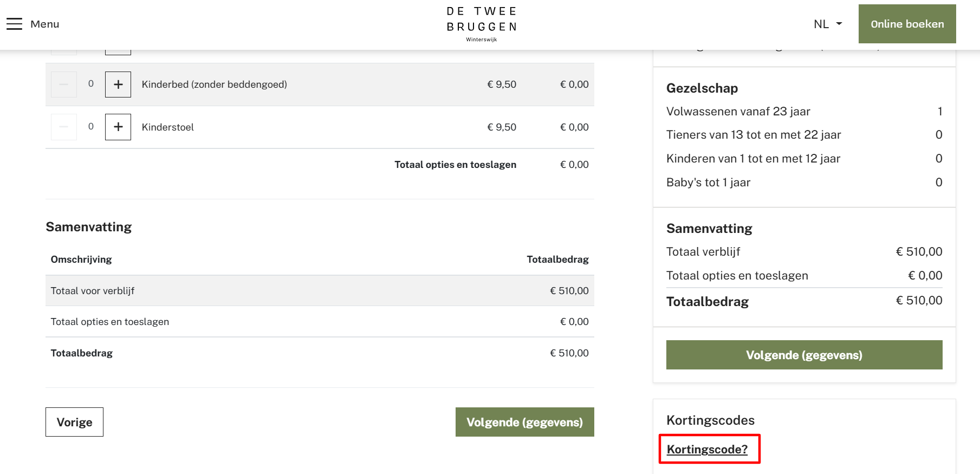
Task: Expand language selector arrow beside NL
Action: [839, 24]
